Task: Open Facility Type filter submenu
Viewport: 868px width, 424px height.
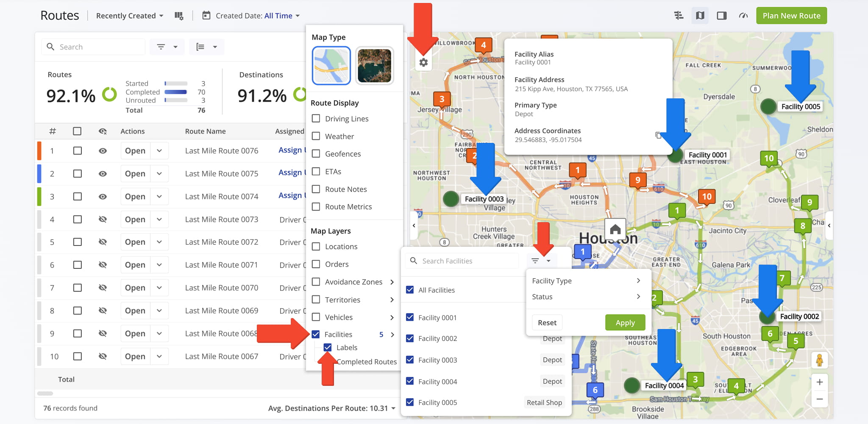Action: [x=586, y=281]
